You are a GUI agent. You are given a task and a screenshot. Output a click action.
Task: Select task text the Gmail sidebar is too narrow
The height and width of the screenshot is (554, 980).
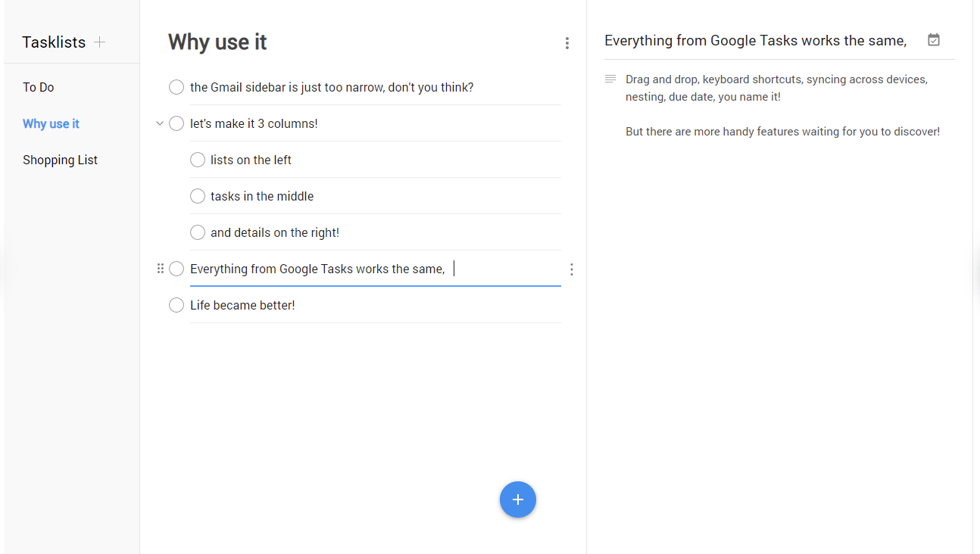click(x=332, y=87)
